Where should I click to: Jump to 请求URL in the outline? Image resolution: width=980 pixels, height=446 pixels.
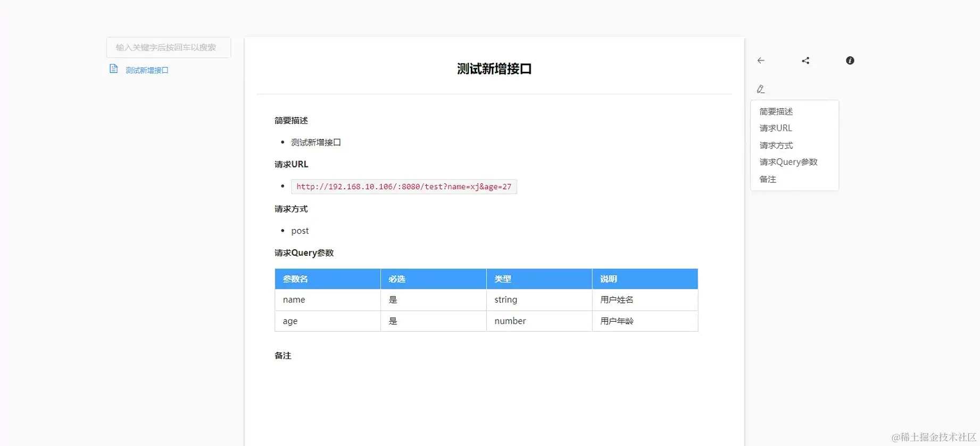click(776, 128)
